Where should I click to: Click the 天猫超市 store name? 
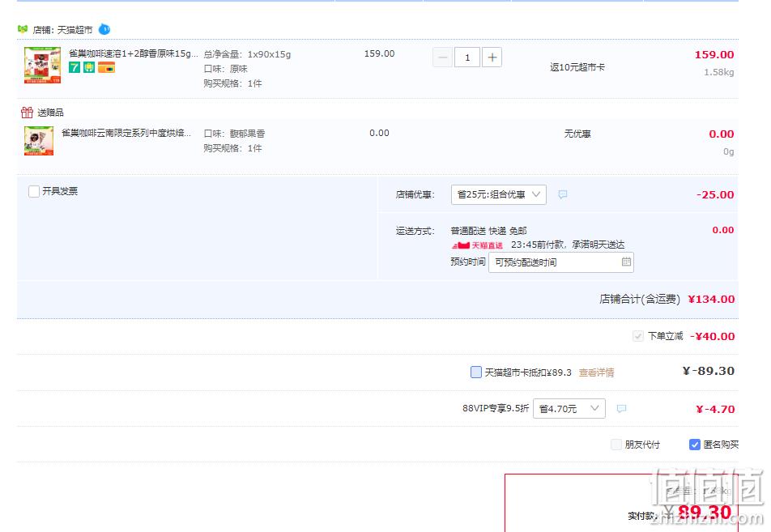pos(75,30)
